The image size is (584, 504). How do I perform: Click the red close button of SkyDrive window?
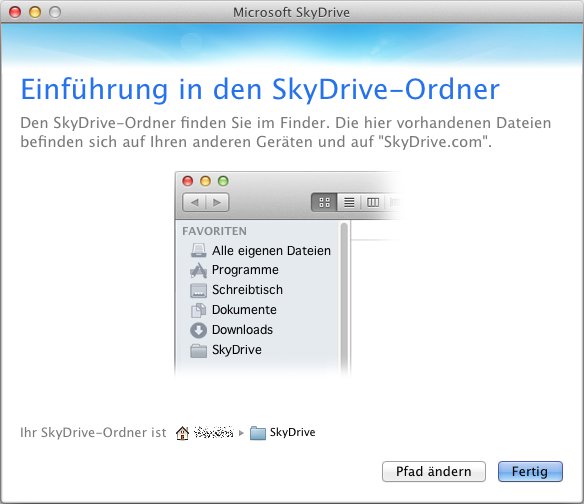click(15, 12)
